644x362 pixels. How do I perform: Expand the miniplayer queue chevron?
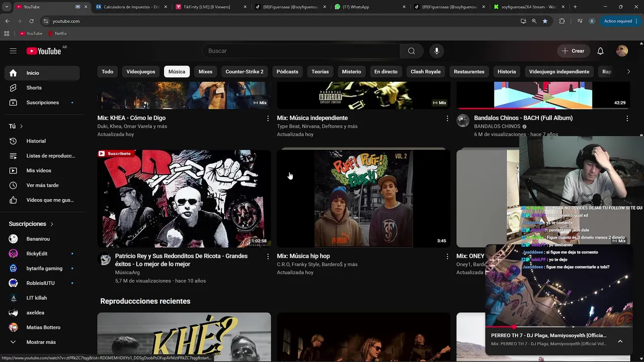pyautogui.click(x=620, y=341)
